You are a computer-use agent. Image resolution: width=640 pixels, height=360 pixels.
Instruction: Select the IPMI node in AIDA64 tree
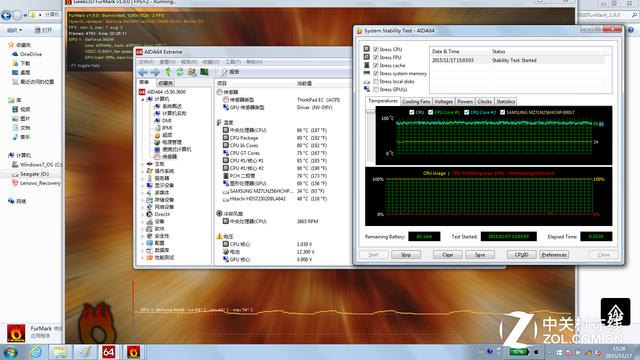(167, 128)
